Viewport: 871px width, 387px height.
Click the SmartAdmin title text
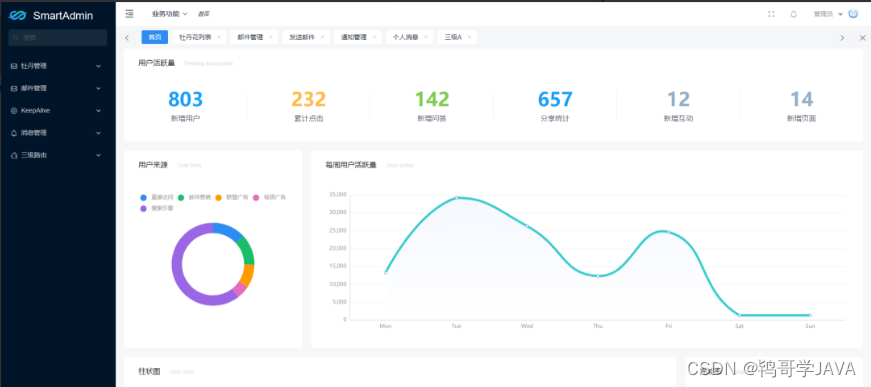pyautogui.click(x=63, y=16)
